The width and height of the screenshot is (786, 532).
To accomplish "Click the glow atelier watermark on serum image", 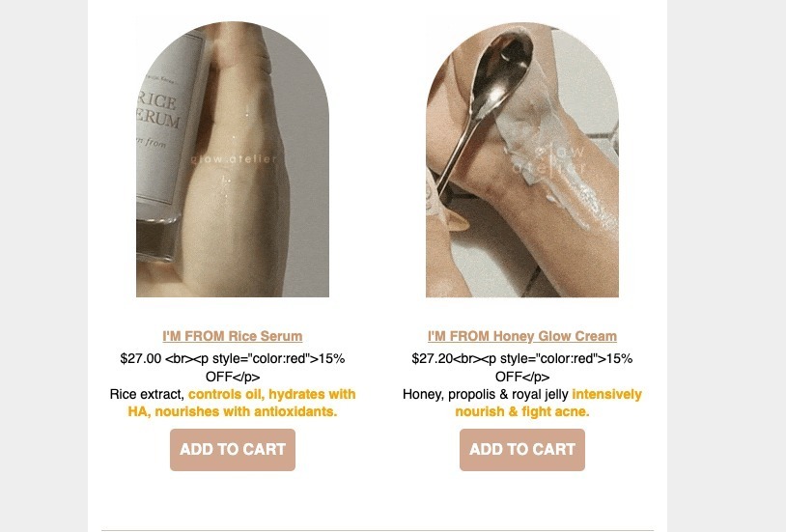I will pyautogui.click(x=233, y=159).
